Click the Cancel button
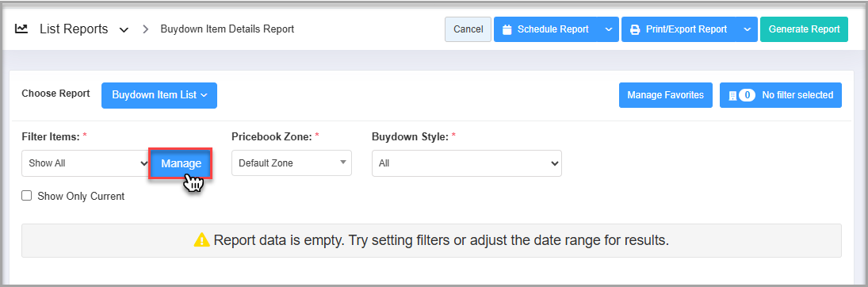 (x=468, y=29)
